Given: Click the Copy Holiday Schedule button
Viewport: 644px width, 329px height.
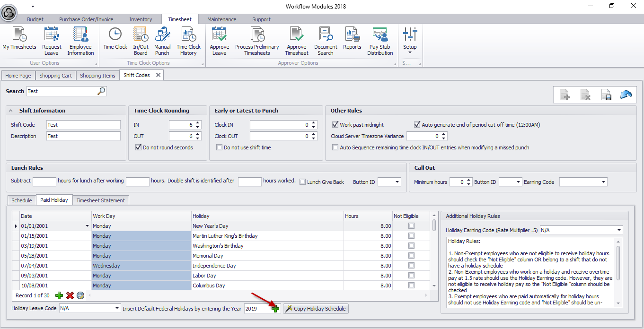Looking at the screenshot, I should tap(316, 309).
